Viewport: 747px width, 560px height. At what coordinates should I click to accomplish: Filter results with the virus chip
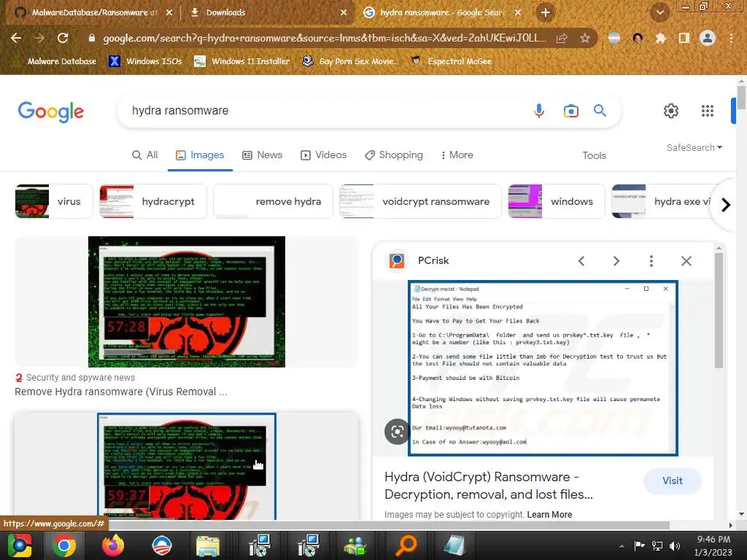54,201
